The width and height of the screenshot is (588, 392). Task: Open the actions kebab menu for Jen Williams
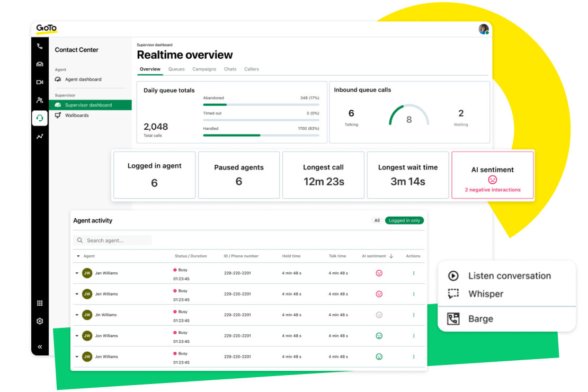pyautogui.click(x=413, y=294)
